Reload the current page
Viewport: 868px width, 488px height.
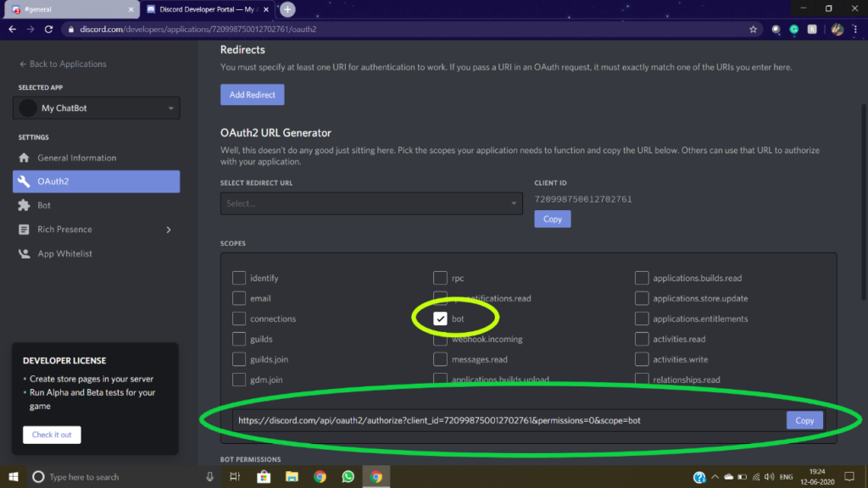48,30
